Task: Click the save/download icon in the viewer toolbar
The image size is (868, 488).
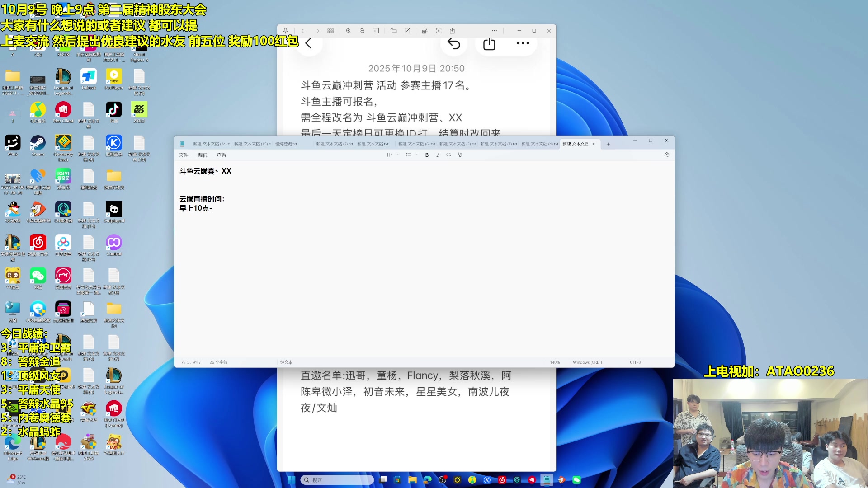Action: coord(453,30)
